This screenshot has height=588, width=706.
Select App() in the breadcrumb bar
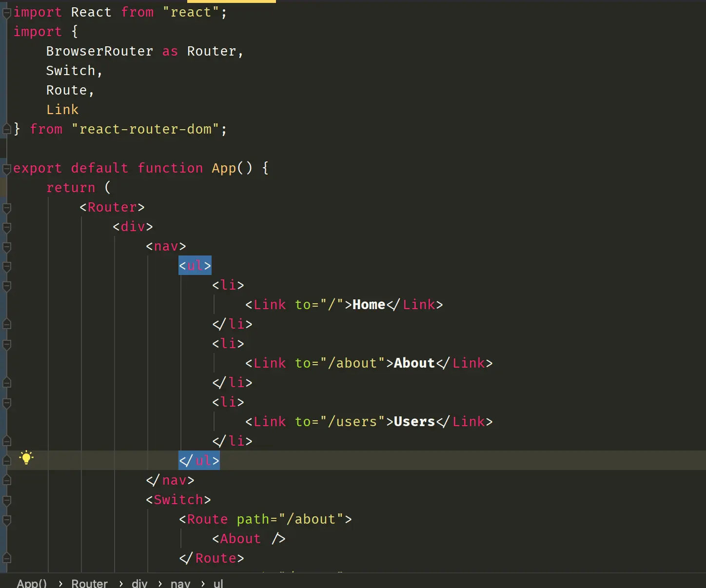[32, 583]
